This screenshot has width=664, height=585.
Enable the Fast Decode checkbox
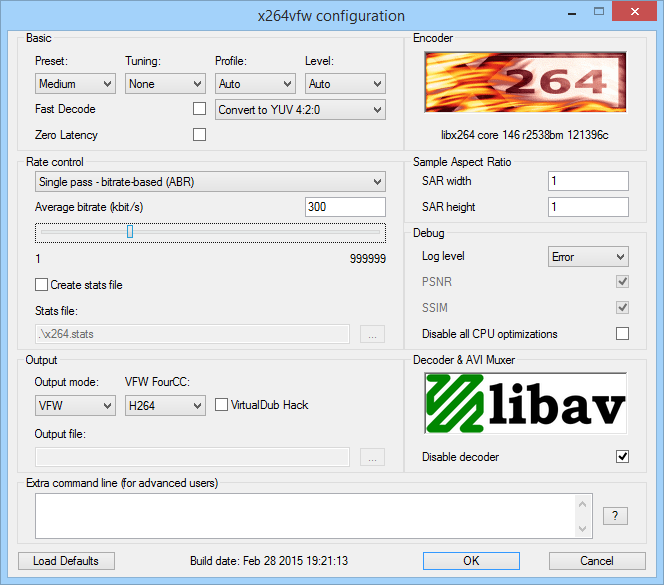click(x=199, y=109)
